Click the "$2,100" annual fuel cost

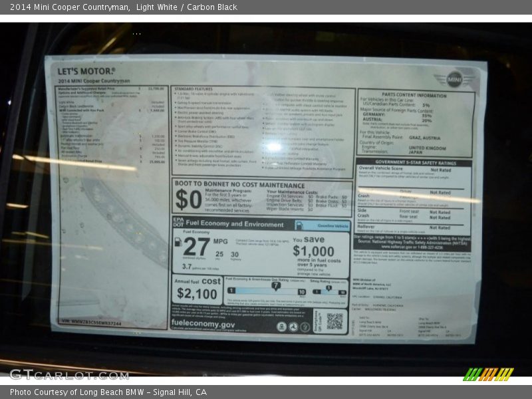pyautogui.click(x=197, y=294)
